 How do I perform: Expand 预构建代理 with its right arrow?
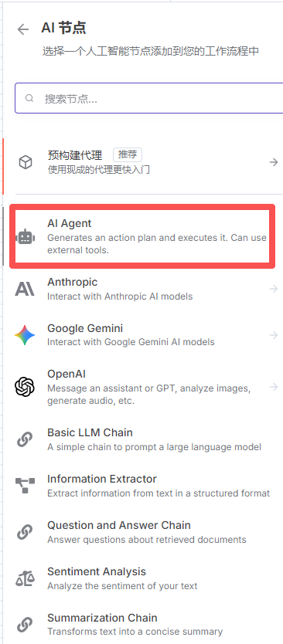274,162
